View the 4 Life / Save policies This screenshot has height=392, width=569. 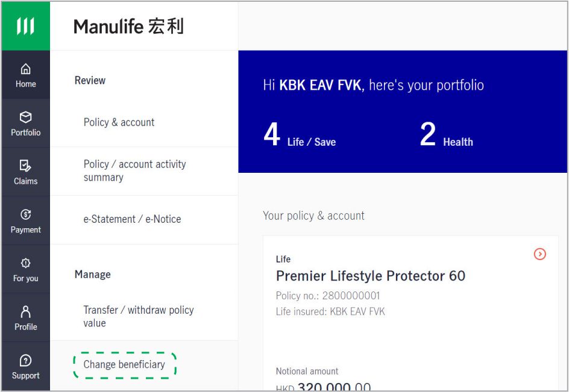(x=300, y=134)
